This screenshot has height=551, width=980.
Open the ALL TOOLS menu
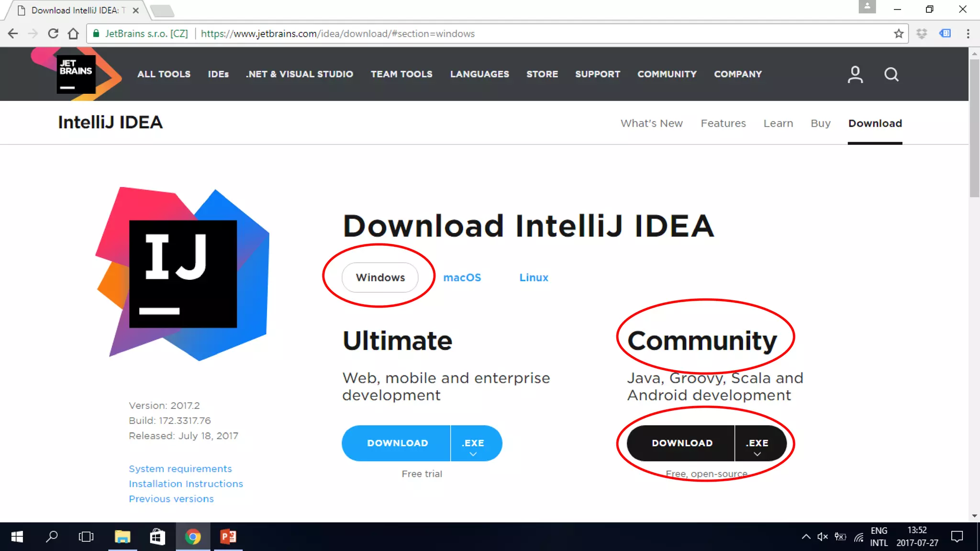point(164,74)
